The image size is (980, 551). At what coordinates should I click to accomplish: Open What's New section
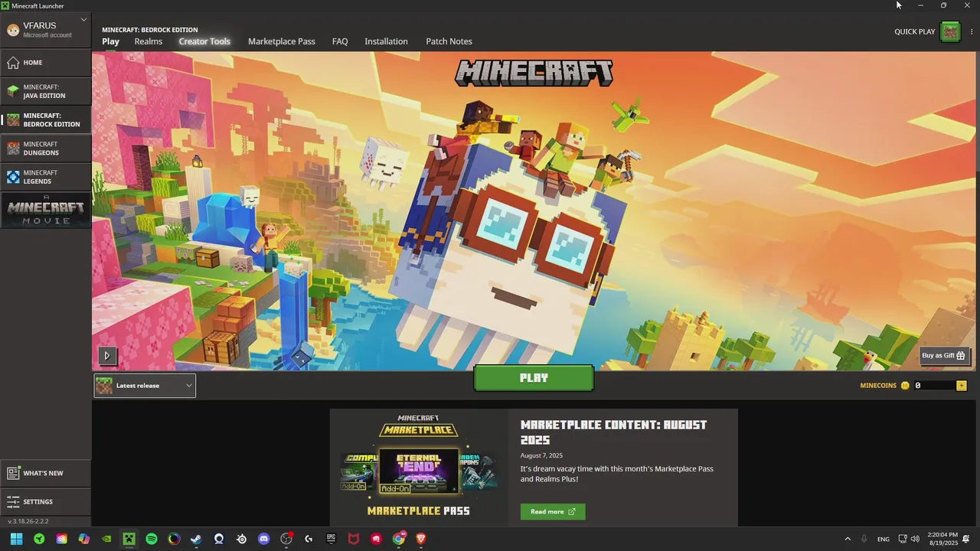[46, 473]
